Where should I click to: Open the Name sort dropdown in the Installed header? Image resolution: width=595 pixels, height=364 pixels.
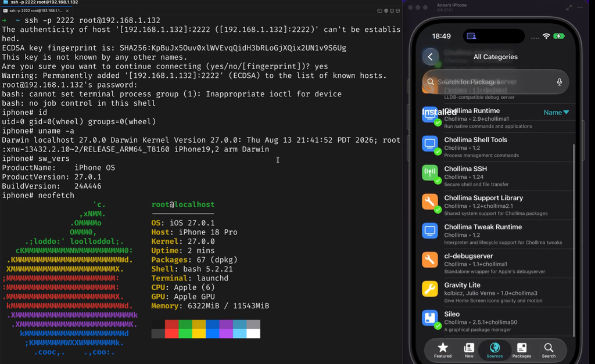point(556,113)
